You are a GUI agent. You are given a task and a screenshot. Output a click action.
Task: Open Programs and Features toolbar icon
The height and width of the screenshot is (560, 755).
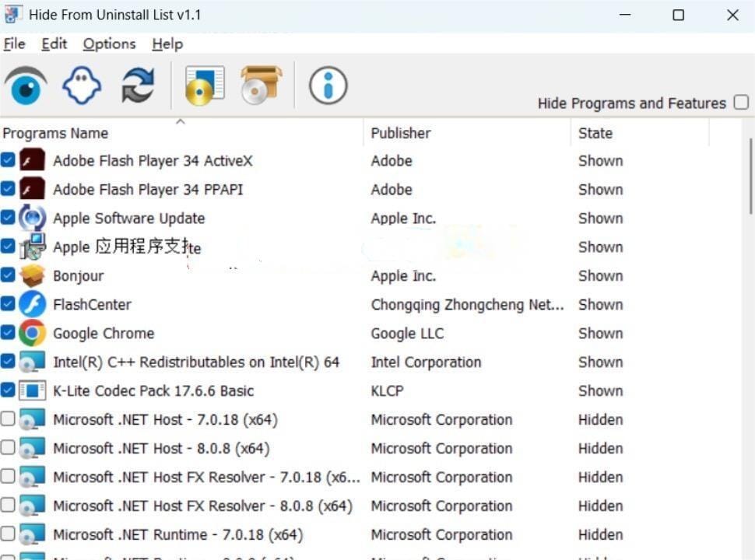pyautogui.click(x=205, y=86)
